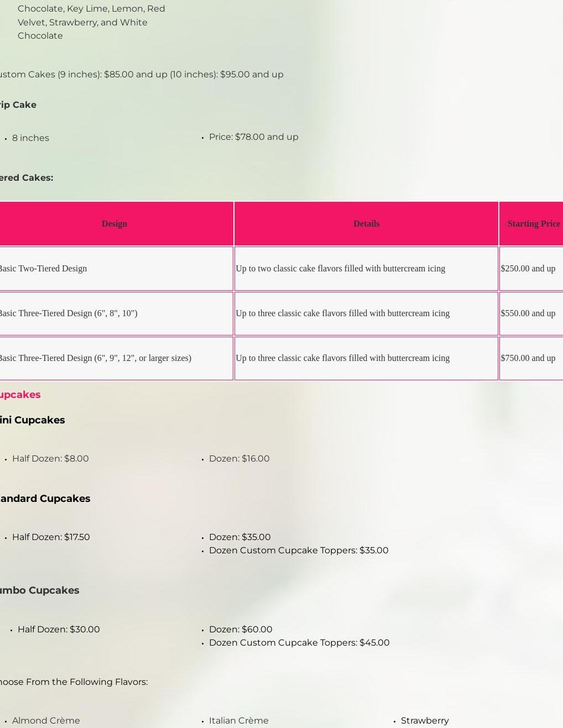
Task: Click the Italian Crème flavor item
Action: tap(238, 721)
